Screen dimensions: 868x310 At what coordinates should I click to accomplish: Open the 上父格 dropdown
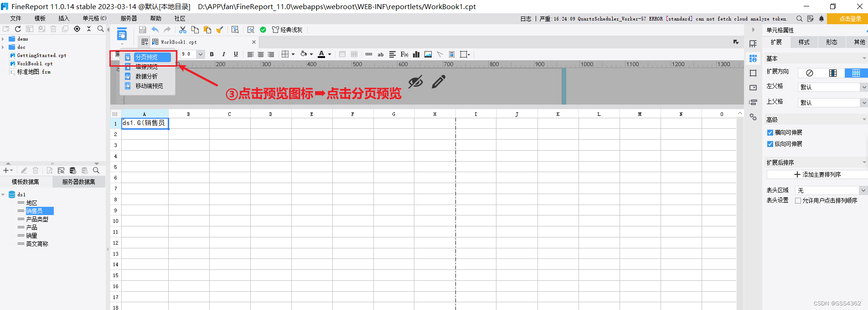863,103
